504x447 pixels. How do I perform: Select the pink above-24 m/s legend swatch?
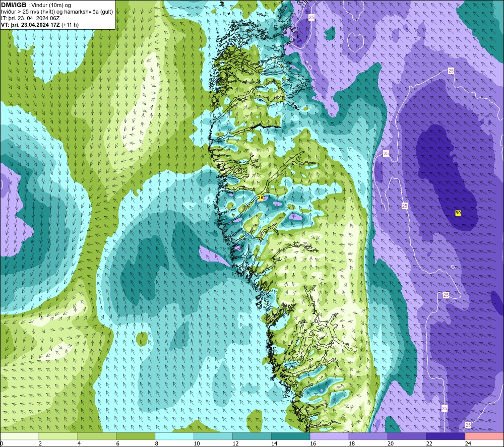click(x=484, y=436)
